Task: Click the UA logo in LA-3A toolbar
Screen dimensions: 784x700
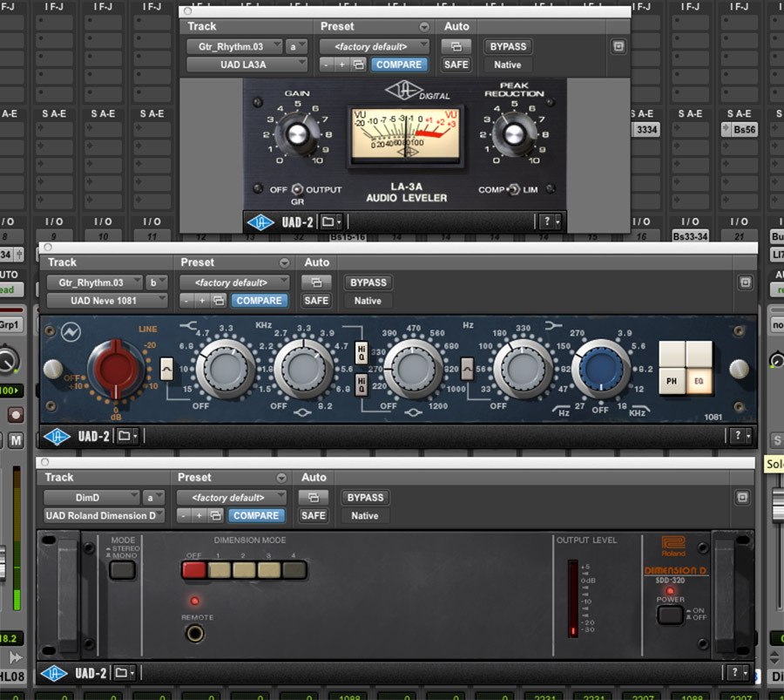Action: tap(260, 222)
